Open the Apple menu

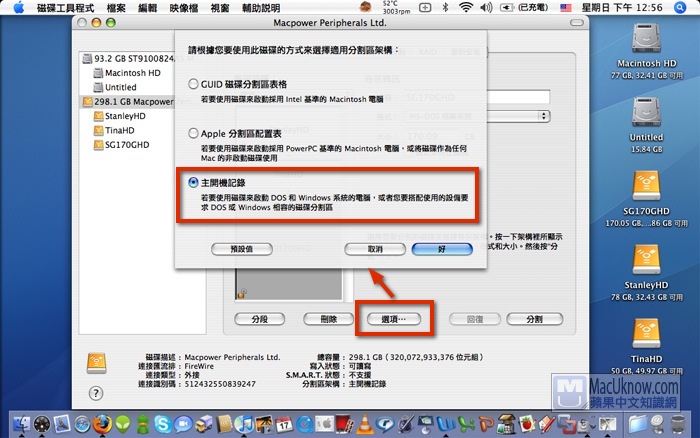[x=19, y=8]
